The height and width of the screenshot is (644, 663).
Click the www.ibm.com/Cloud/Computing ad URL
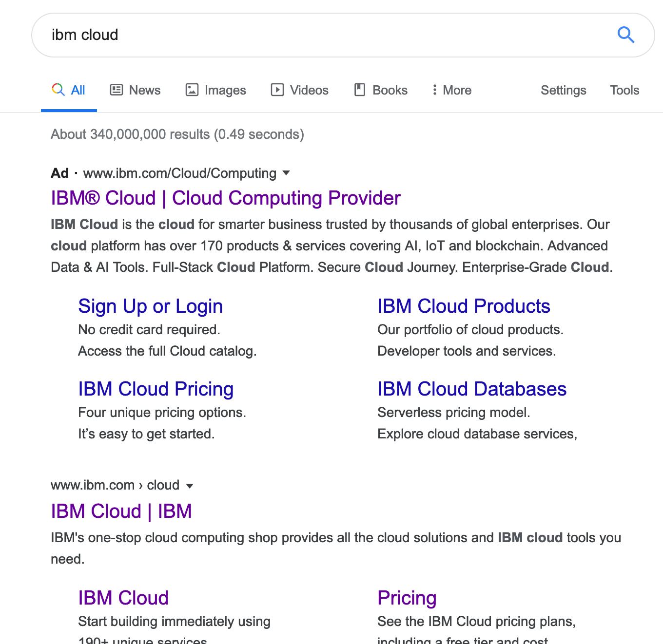(x=180, y=173)
